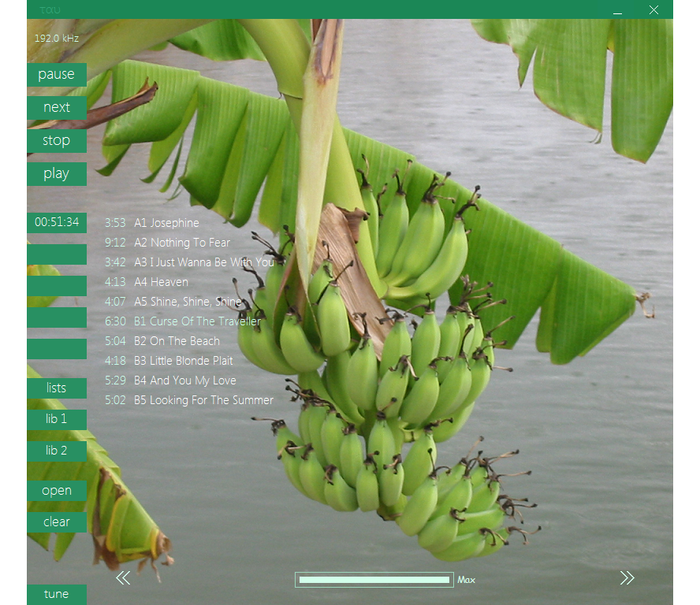Select track B1 Curse Of The Traveller
Image resolution: width=700 pixels, height=605 pixels.
197,321
